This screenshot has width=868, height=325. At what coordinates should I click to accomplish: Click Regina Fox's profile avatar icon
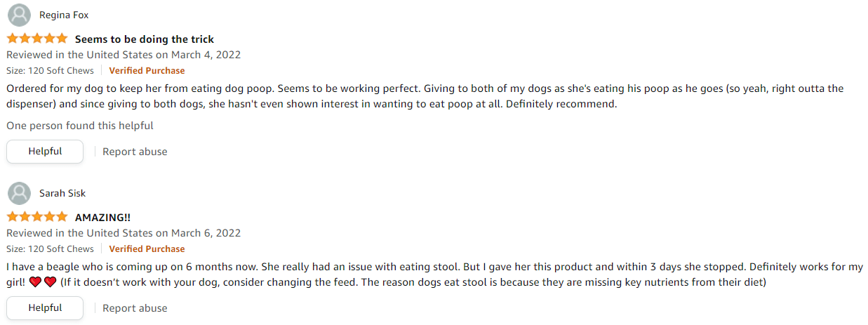19,15
